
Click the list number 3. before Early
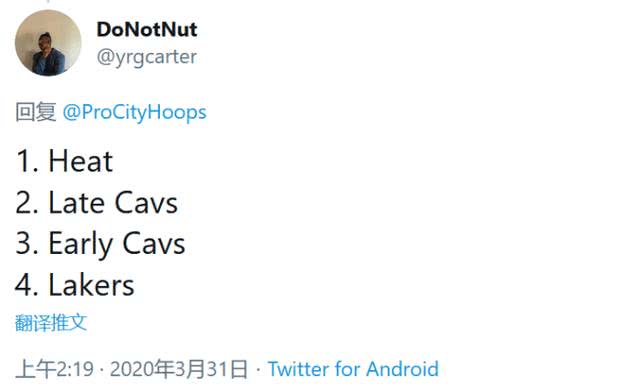(x=27, y=244)
